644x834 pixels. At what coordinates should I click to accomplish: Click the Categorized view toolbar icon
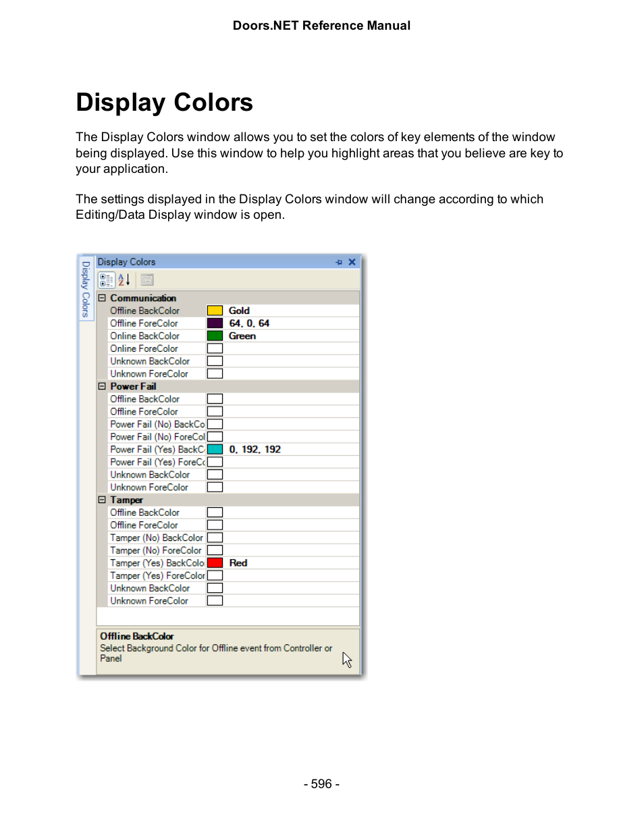click(107, 280)
